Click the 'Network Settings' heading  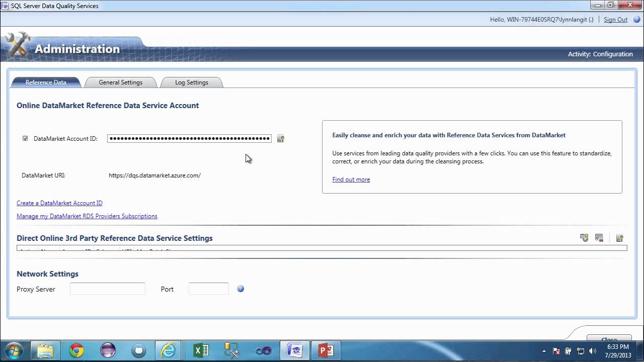47,274
